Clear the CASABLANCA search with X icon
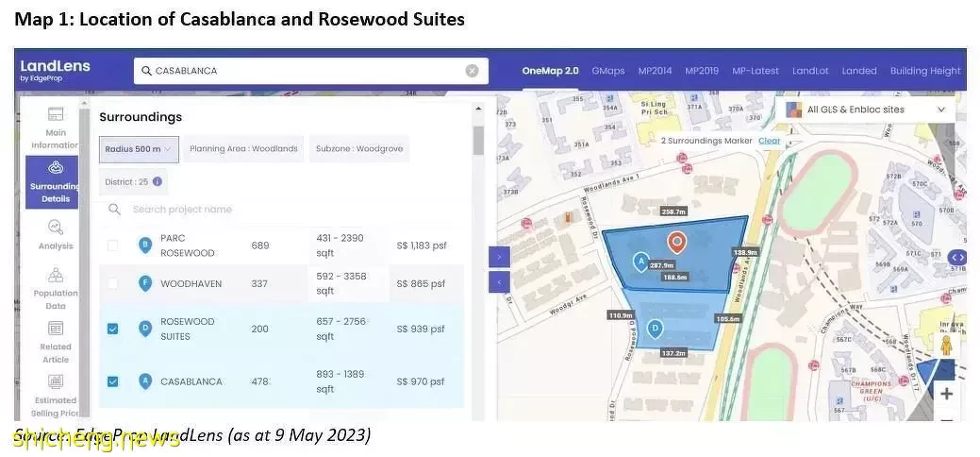 [472, 71]
